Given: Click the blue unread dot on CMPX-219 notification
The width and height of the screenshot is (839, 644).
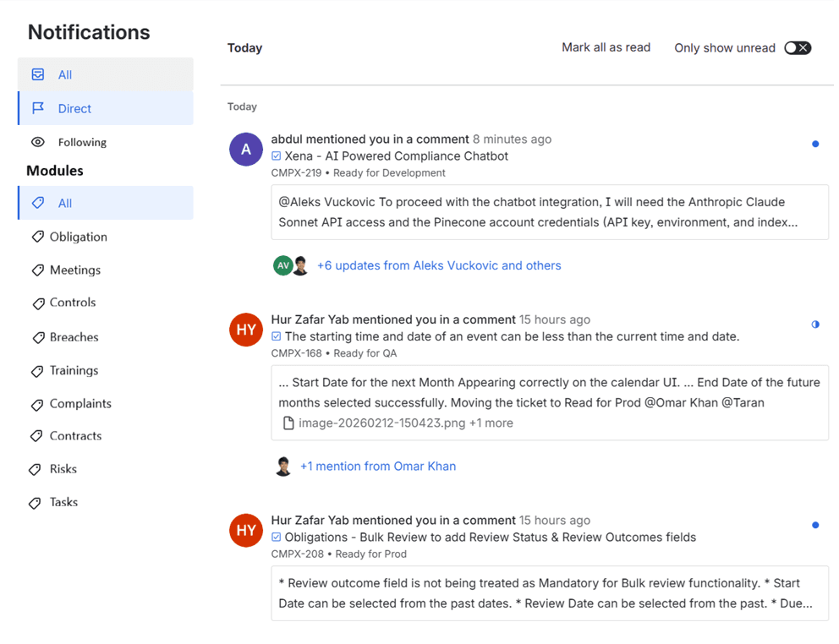Looking at the screenshot, I should [815, 144].
